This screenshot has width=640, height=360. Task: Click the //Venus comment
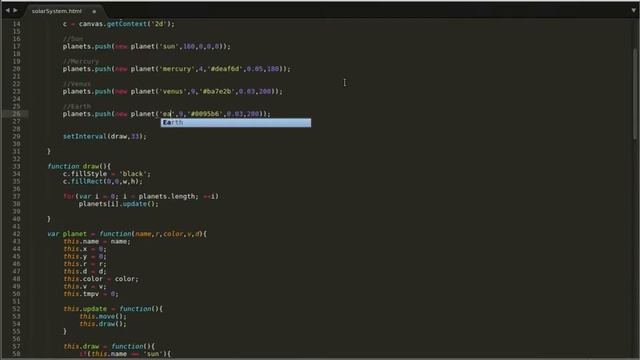(77, 84)
